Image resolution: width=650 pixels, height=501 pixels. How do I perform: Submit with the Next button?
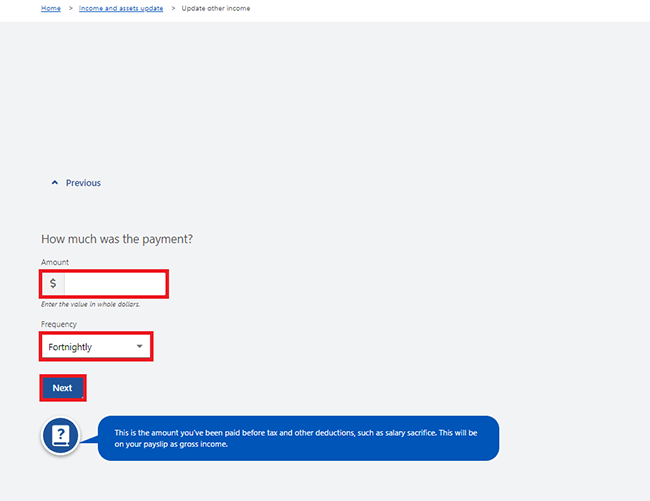tap(63, 388)
